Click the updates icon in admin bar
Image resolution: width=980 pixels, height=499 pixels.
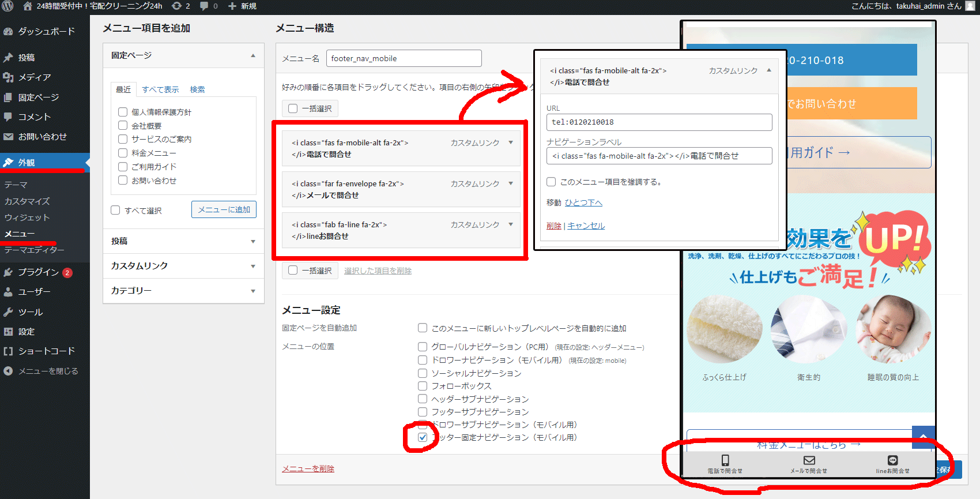click(177, 6)
